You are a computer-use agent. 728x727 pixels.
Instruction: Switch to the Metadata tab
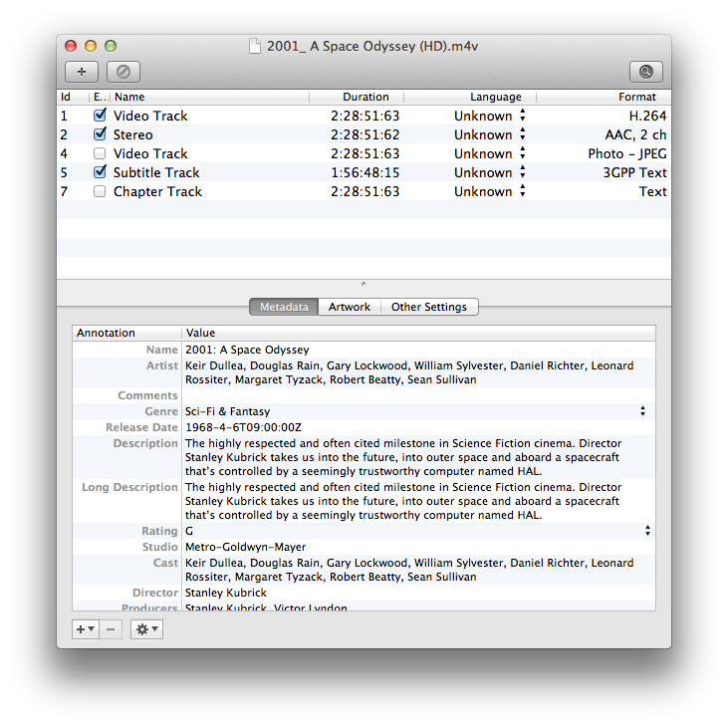tap(284, 307)
